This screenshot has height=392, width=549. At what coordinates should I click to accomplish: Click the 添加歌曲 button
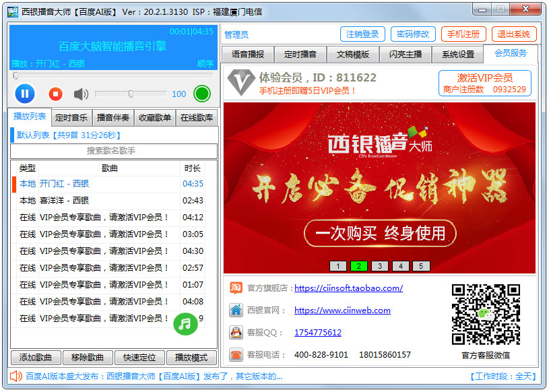click(x=36, y=358)
